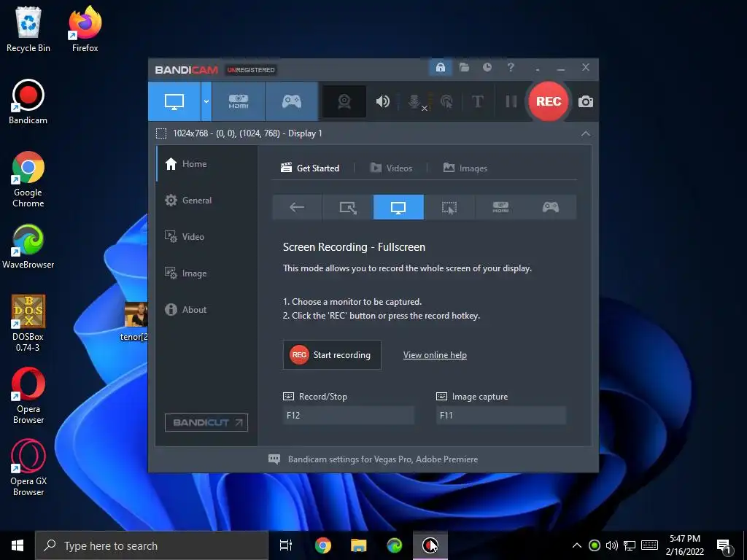Click Record/Stop hotkey field F12
The height and width of the screenshot is (560, 747).
point(348,415)
